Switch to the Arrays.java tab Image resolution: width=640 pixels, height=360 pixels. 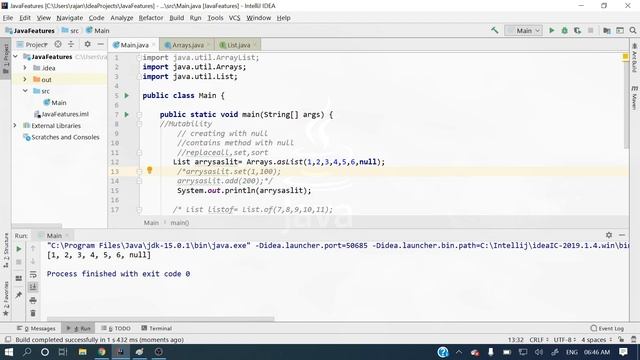[187, 45]
